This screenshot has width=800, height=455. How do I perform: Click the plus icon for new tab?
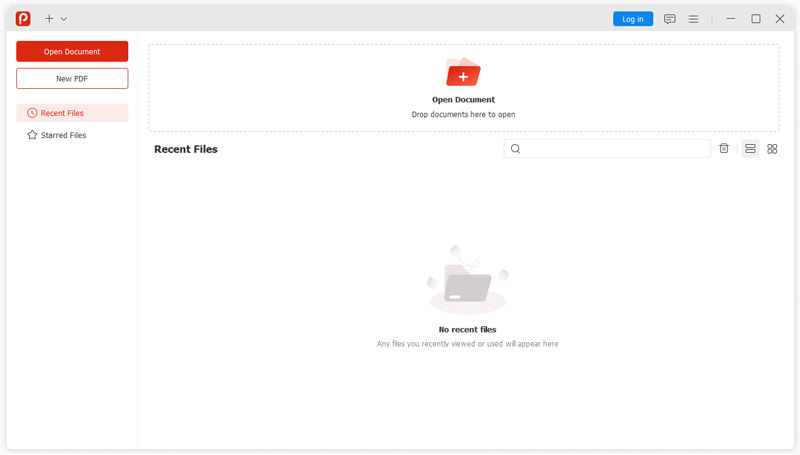pyautogui.click(x=49, y=19)
